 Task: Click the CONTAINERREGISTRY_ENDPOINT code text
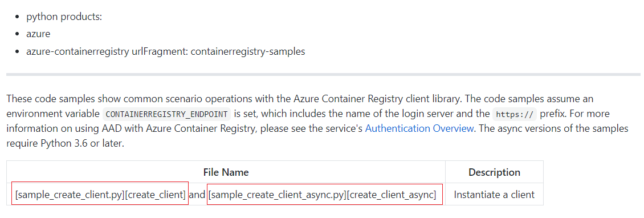[x=167, y=114]
